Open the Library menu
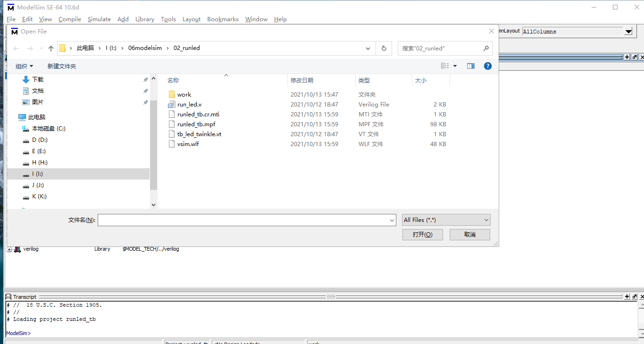This screenshot has height=344, width=644. click(x=145, y=19)
